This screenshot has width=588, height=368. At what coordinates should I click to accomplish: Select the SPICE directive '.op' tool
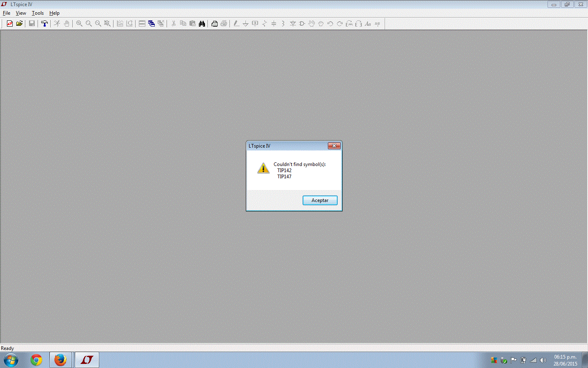tap(377, 24)
